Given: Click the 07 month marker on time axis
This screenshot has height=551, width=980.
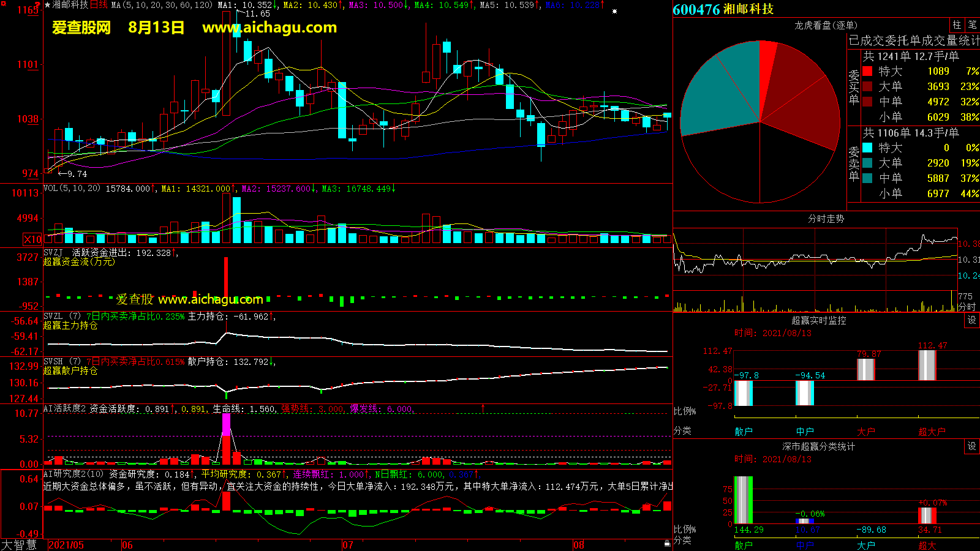Looking at the screenshot, I should pos(347,545).
